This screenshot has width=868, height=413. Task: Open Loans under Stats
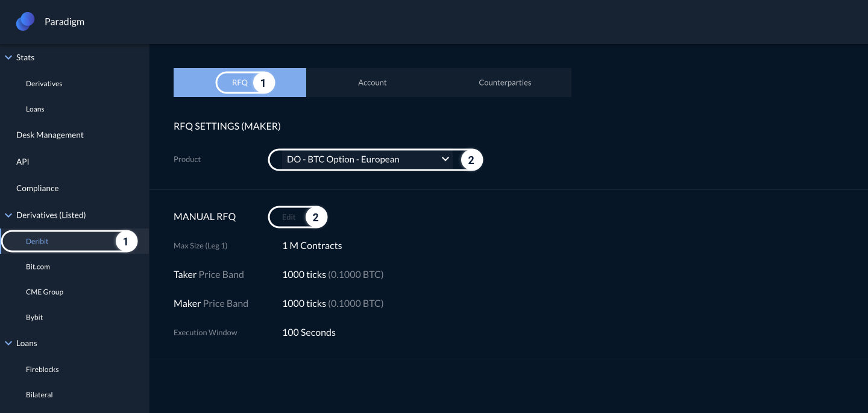[35, 109]
